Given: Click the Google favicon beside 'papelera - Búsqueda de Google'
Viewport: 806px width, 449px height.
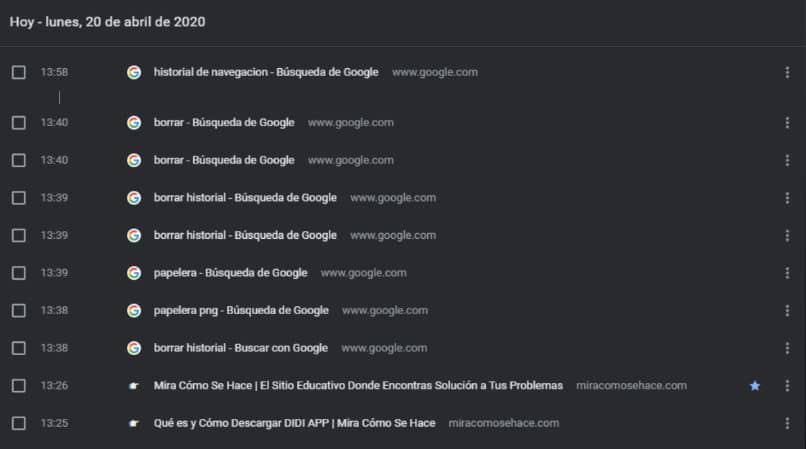Looking at the screenshot, I should (x=134, y=273).
